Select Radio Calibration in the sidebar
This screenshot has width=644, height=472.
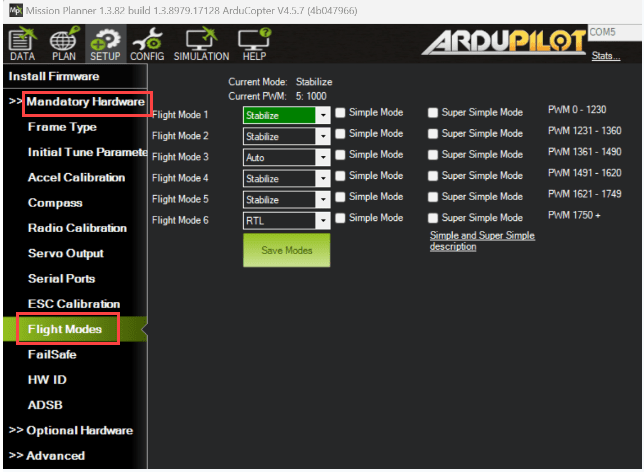point(77,228)
